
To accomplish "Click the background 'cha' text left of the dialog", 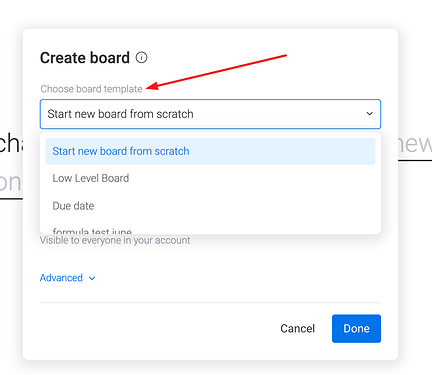I will 11,143.
